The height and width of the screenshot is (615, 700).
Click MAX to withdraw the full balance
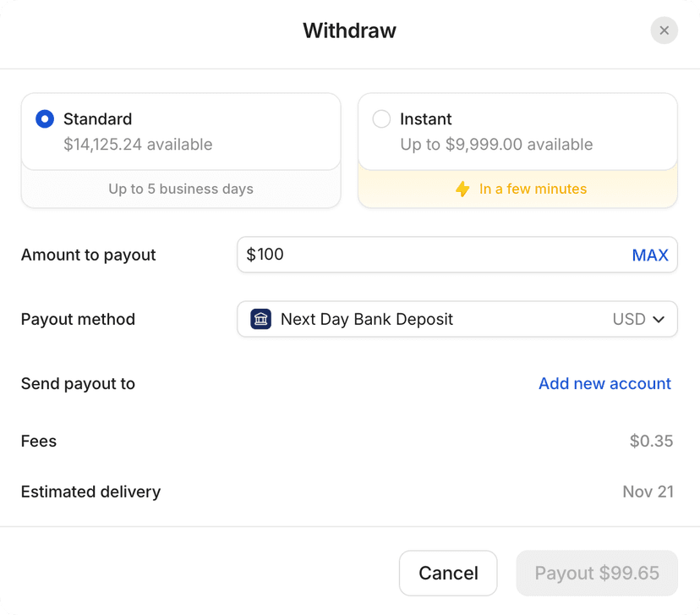click(650, 255)
